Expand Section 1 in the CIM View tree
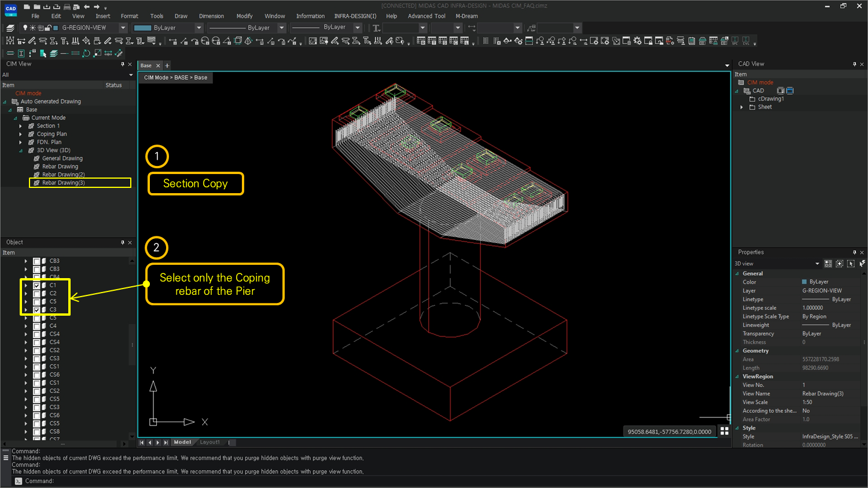 tap(21, 125)
